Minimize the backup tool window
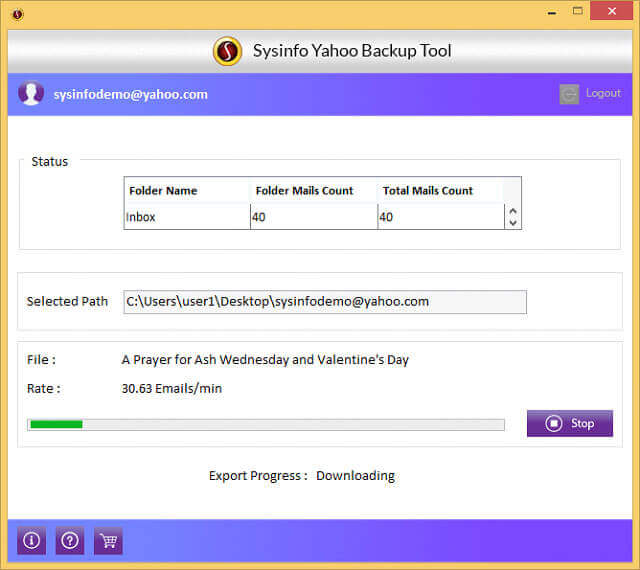The width and height of the screenshot is (640, 570). (x=552, y=12)
